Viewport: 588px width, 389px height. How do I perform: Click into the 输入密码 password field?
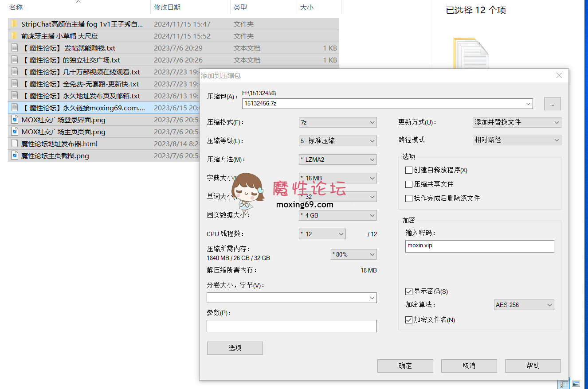coord(479,246)
